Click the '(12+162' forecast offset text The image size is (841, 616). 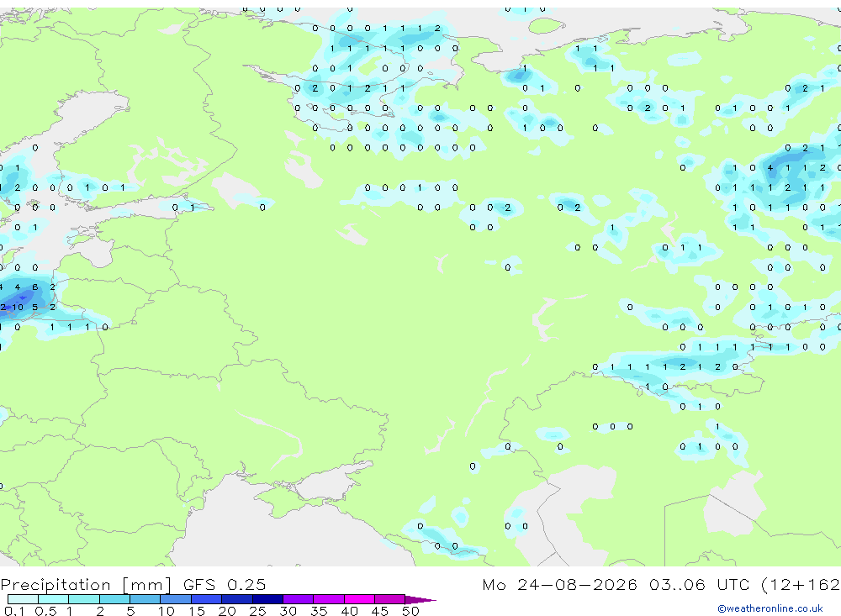point(801,585)
